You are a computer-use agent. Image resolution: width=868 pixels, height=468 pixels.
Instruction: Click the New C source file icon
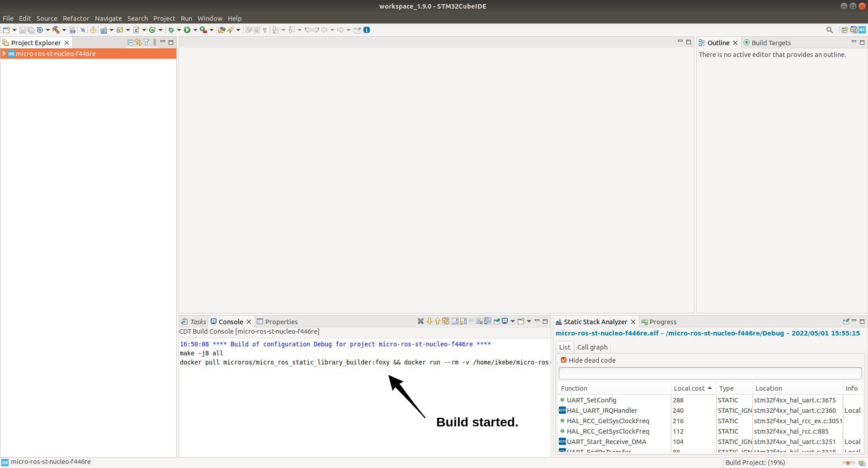click(136, 30)
